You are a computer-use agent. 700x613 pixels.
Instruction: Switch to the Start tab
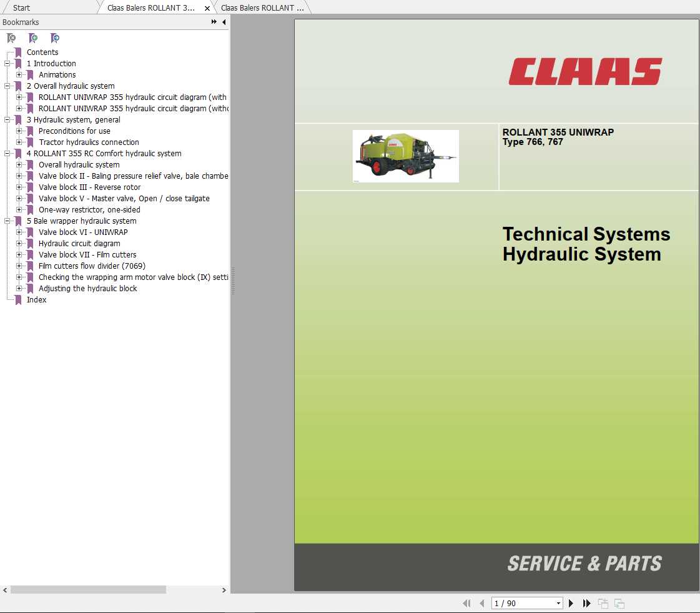pyautogui.click(x=21, y=7)
